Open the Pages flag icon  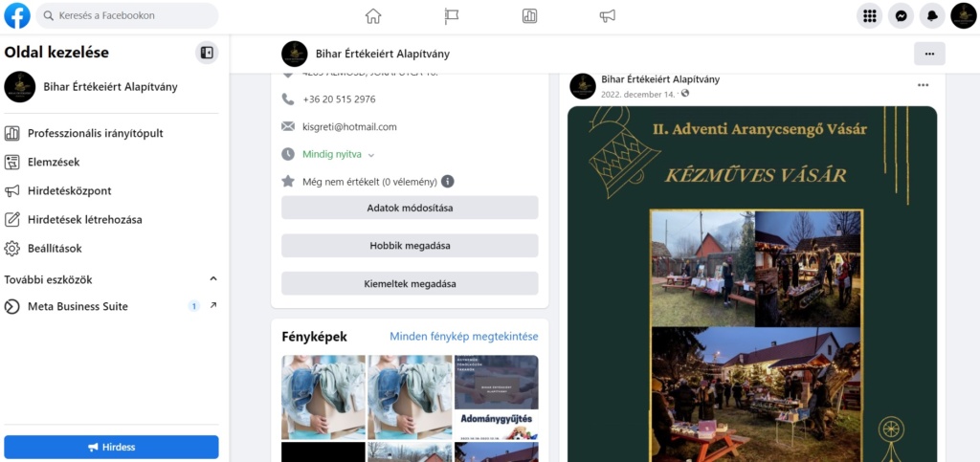(x=452, y=16)
